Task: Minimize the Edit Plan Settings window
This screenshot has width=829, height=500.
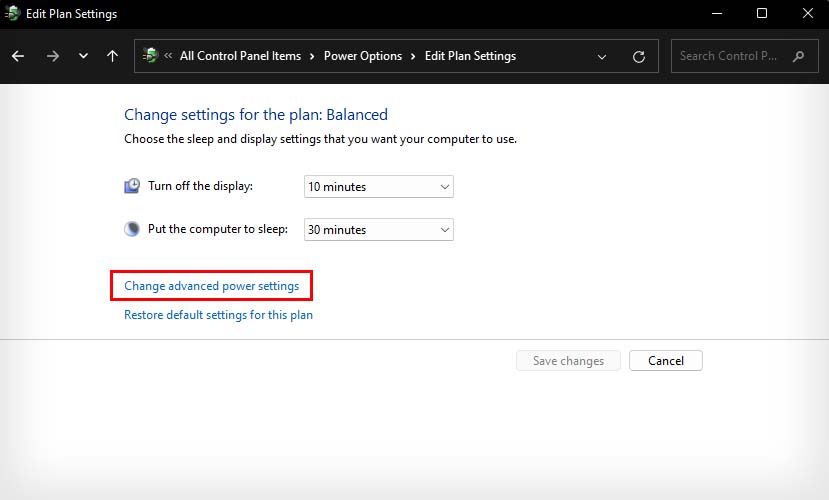Action: click(717, 13)
